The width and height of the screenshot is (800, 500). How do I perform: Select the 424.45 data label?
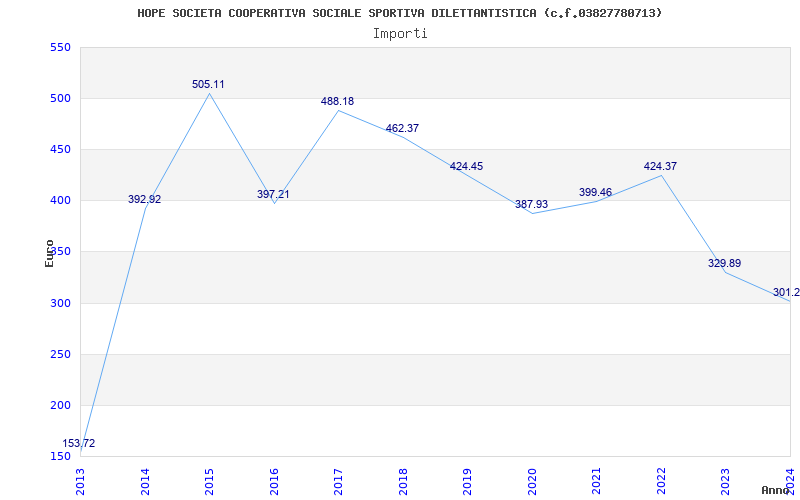466,166
